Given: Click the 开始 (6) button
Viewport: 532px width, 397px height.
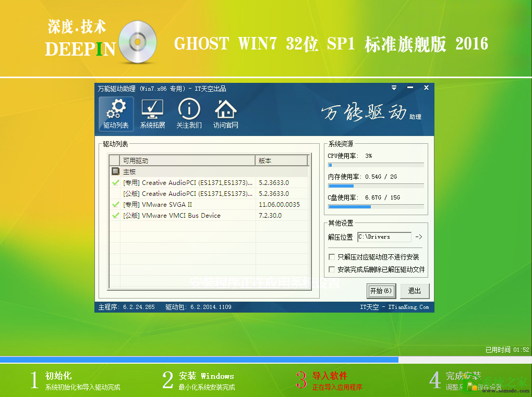Looking at the screenshot, I should tap(381, 291).
